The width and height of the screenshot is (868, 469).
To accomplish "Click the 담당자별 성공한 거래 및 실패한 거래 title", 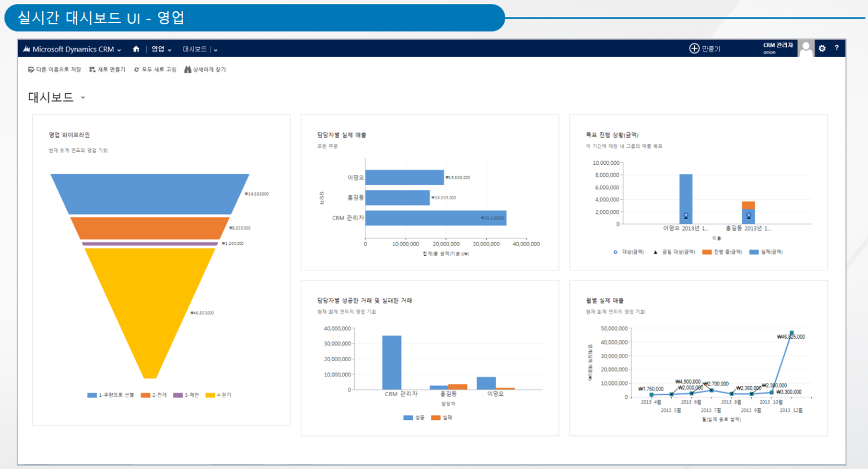I will (x=364, y=301).
